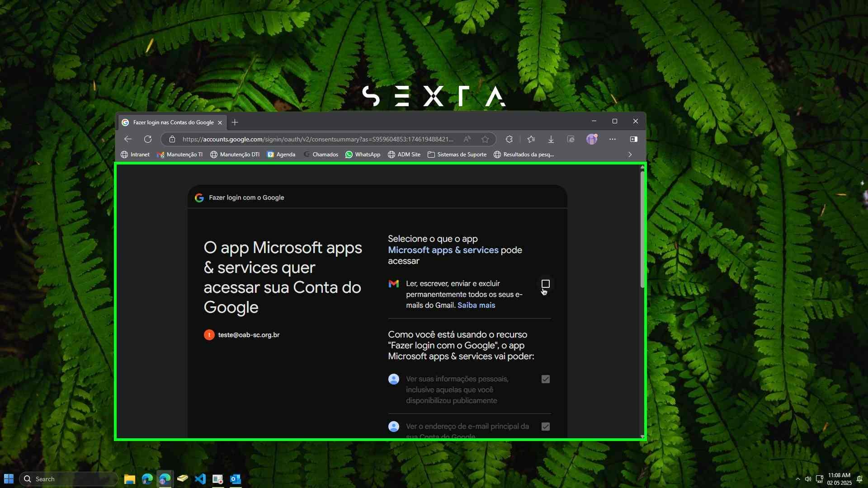868x488 pixels.
Task: Click the checked primary e-mail address checkbox
Action: [546, 427]
